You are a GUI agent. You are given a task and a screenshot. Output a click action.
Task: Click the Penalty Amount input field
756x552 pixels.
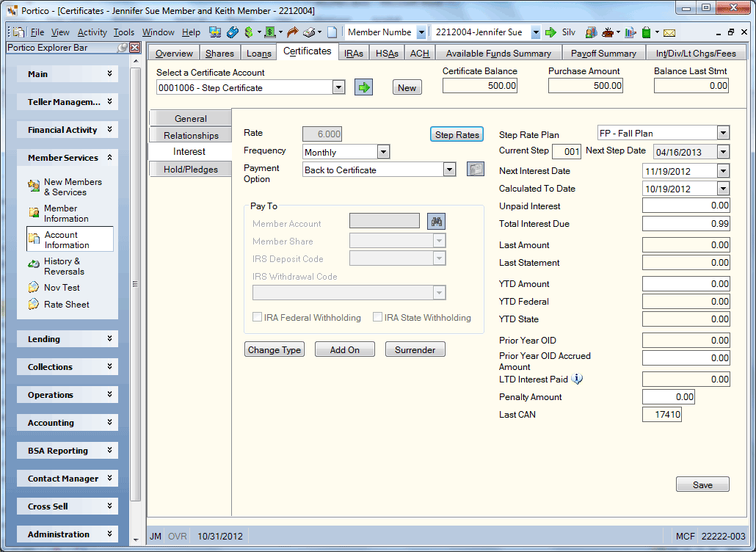668,397
